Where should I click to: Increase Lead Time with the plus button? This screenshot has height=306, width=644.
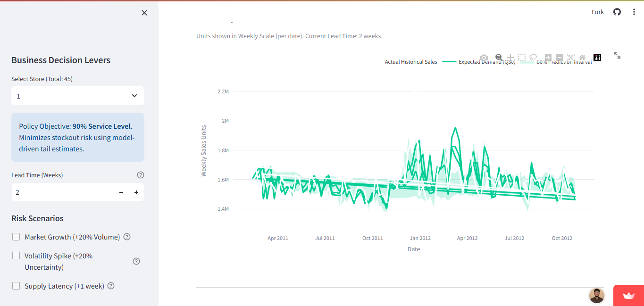pyautogui.click(x=136, y=192)
